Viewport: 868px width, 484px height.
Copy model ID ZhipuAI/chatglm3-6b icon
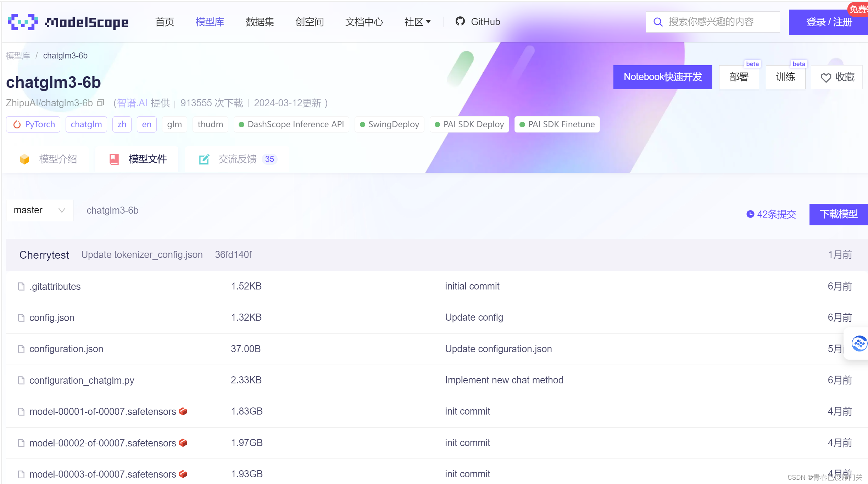pyautogui.click(x=100, y=103)
